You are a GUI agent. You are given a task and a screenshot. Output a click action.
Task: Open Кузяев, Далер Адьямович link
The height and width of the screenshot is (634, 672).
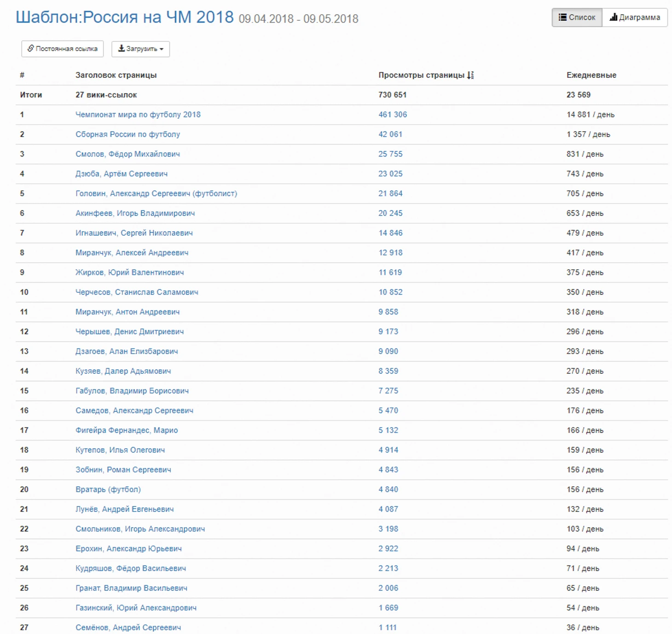(123, 371)
